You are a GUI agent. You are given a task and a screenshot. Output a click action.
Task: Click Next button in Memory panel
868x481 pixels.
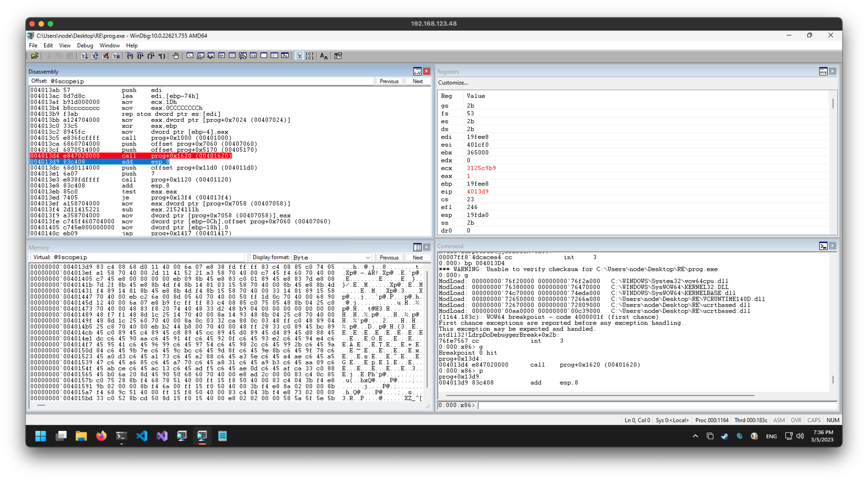tap(418, 257)
